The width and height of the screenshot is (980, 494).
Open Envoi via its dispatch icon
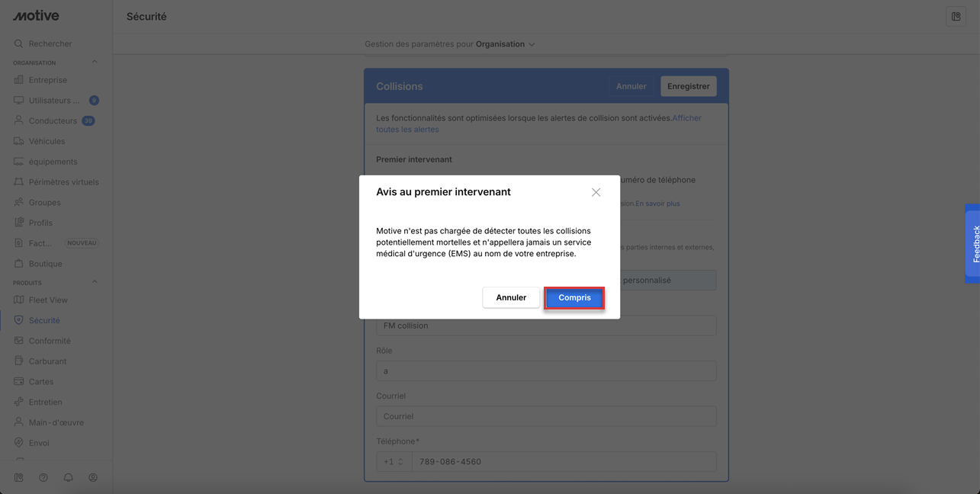point(19,443)
